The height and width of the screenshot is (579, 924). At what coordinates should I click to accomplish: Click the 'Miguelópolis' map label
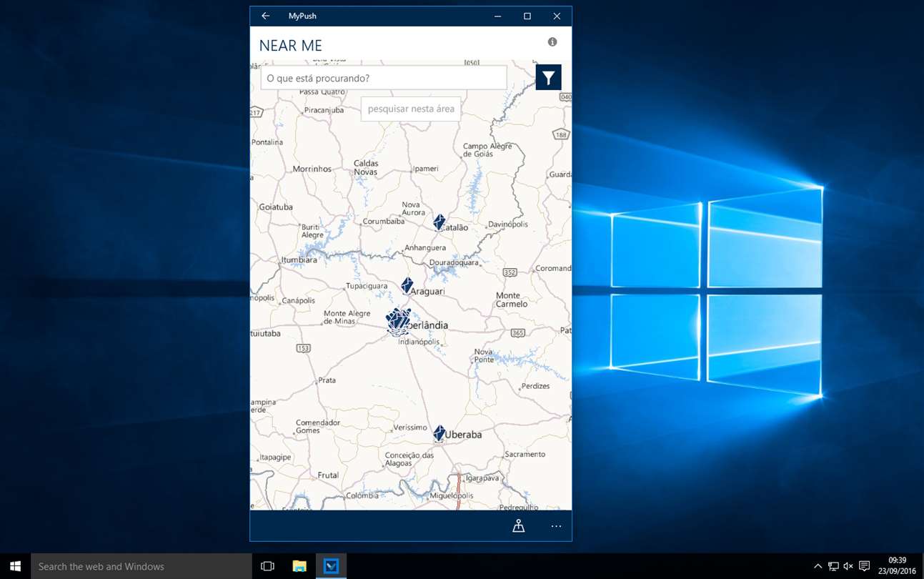(452, 495)
